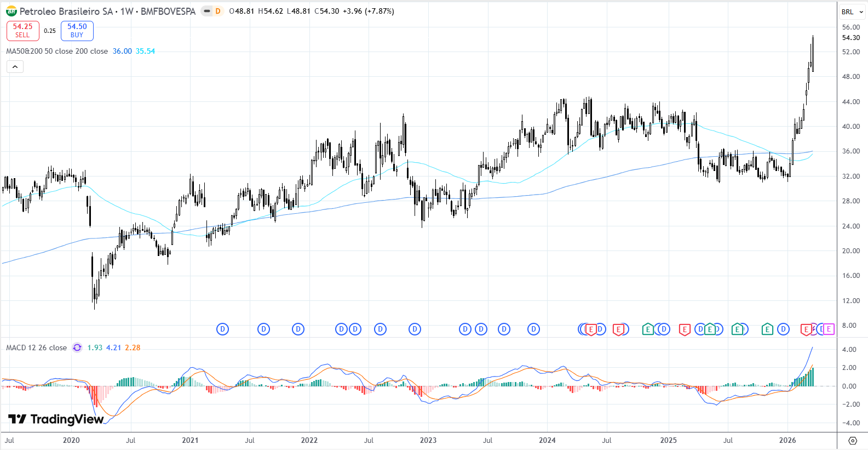Click the TradingView logo
868x450 pixels.
point(56,419)
